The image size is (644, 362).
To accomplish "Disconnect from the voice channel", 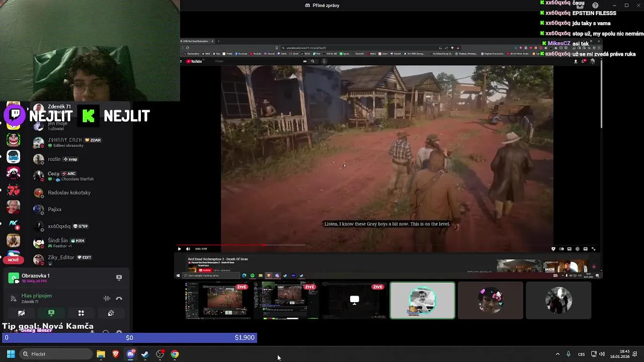I will tap(119, 298).
